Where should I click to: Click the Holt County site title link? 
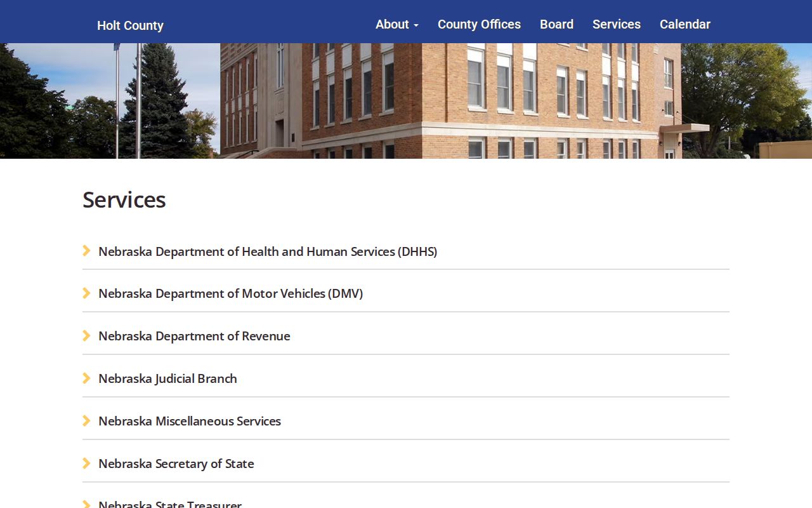pyautogui.click(x=130, y=25)
